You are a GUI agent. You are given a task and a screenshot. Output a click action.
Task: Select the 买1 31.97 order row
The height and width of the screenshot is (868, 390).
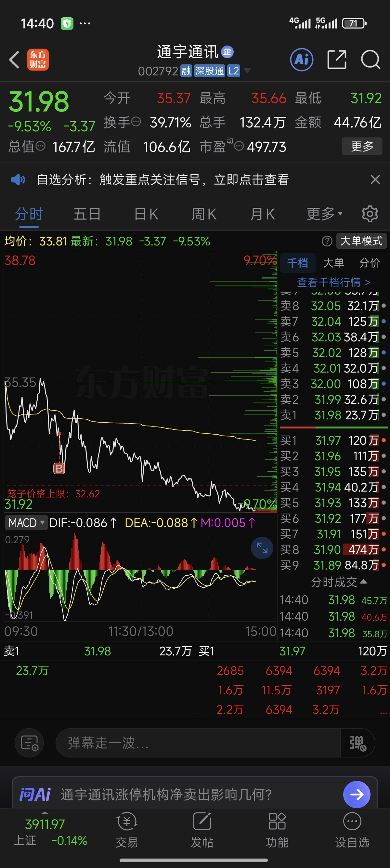(333, 441)
